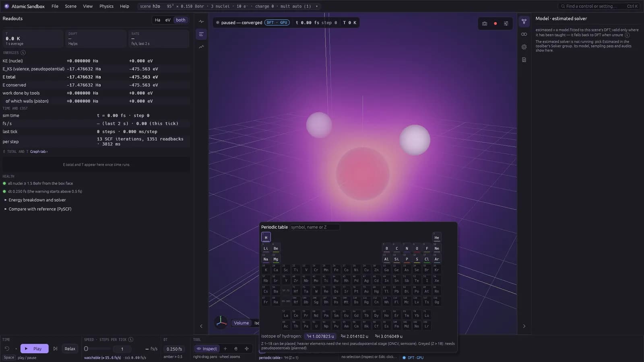Click the reset/undo time icon
Screen dimensions: 644x362
(7, 349)
